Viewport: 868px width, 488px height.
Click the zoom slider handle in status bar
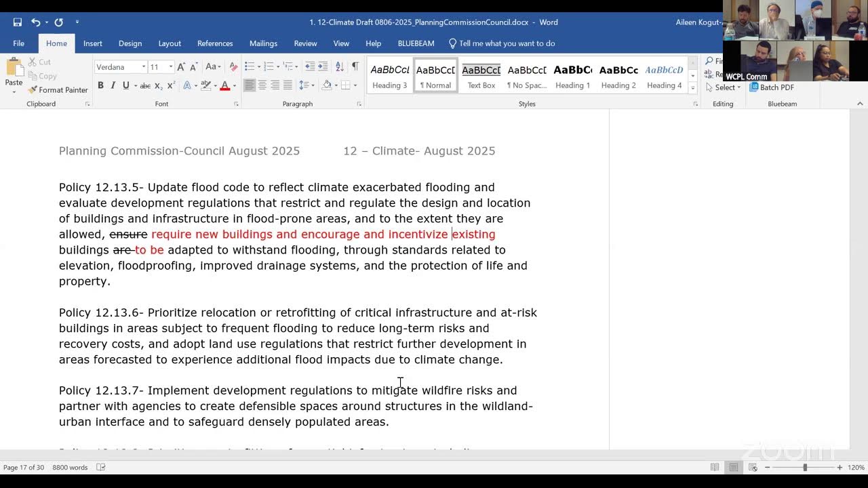point(805,467)
